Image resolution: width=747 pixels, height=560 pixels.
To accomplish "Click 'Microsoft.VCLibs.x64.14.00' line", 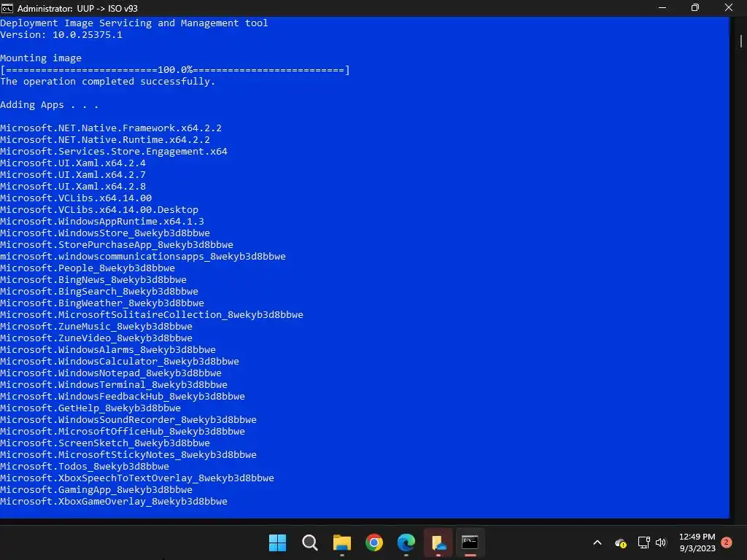I will (x=76, y=198).
